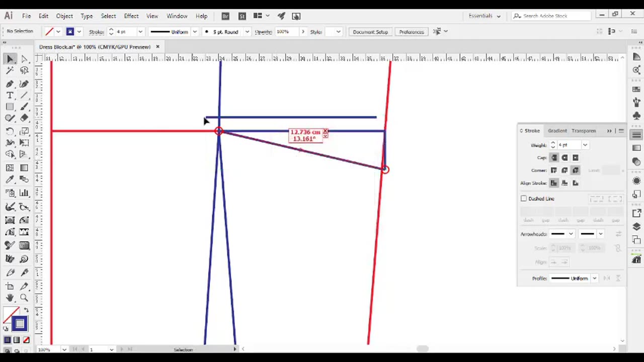Screen dimensions: 644x362
Task: Open Asset Export panel icon in dock
Action: pos(636,213)
